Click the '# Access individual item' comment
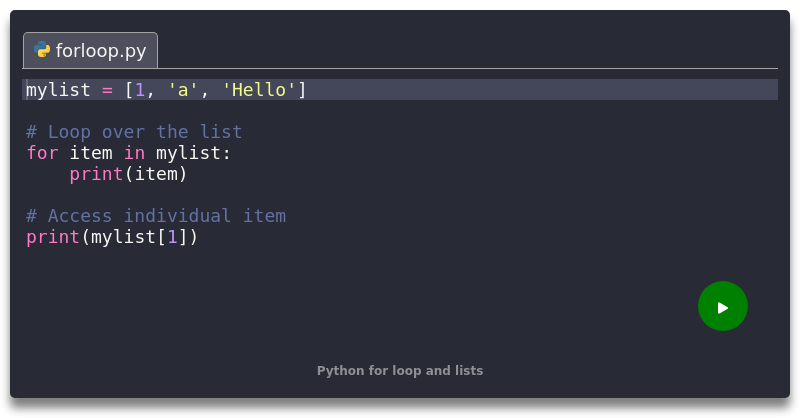 tap(156, 215)
